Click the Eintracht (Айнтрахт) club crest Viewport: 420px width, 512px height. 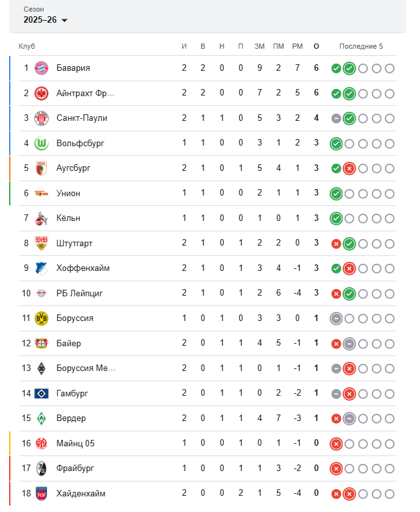pos(42,94)
